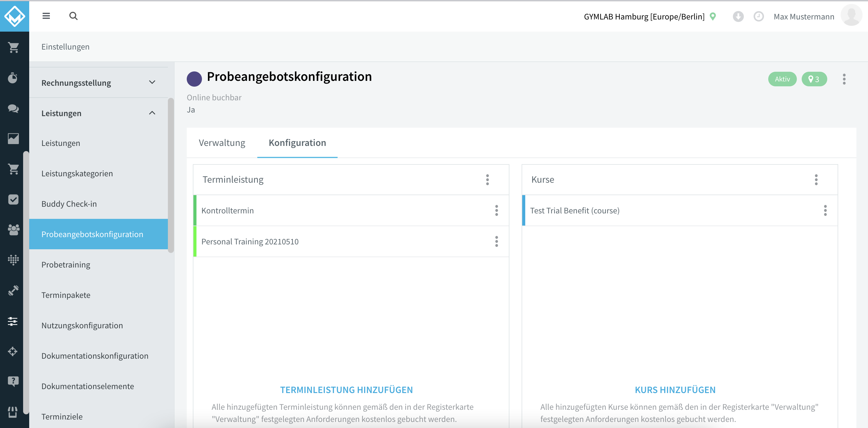
Task: Open Leistungskategorien in the sidebar
Action: point(99,174)
